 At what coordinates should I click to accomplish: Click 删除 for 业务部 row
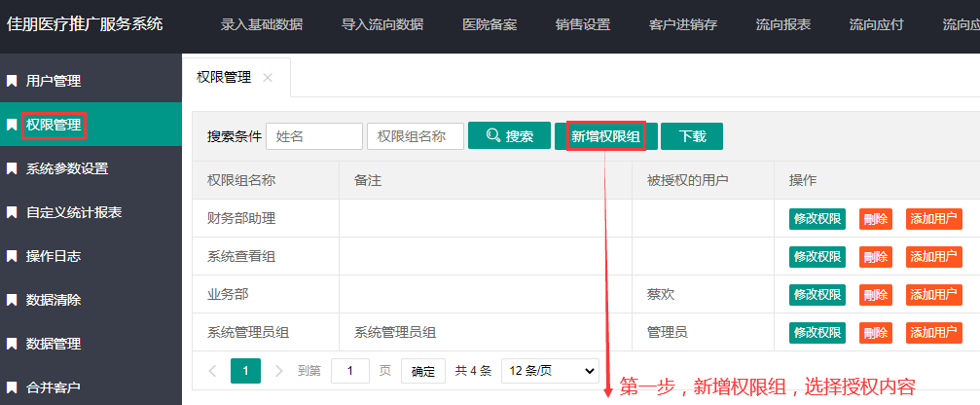point(875,294)
